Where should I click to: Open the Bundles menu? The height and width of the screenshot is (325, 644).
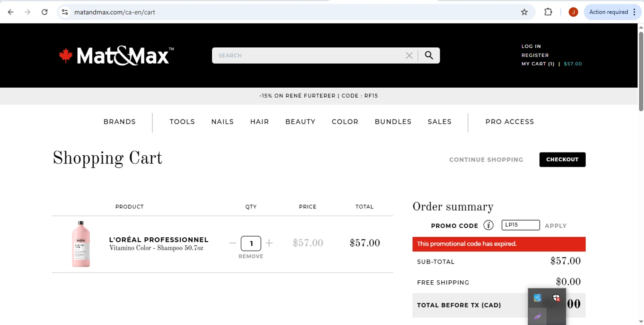click(x=393, y=122)
